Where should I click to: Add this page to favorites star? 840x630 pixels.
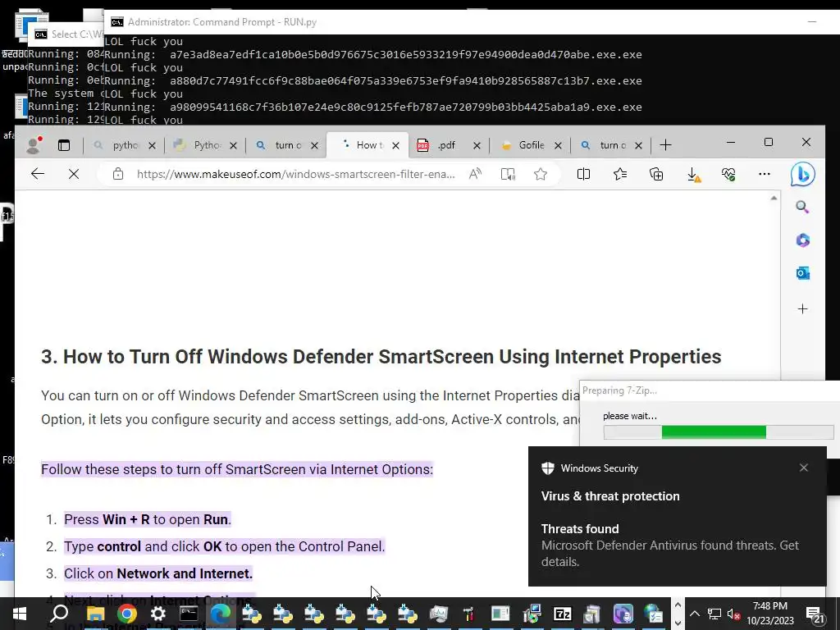541,174
